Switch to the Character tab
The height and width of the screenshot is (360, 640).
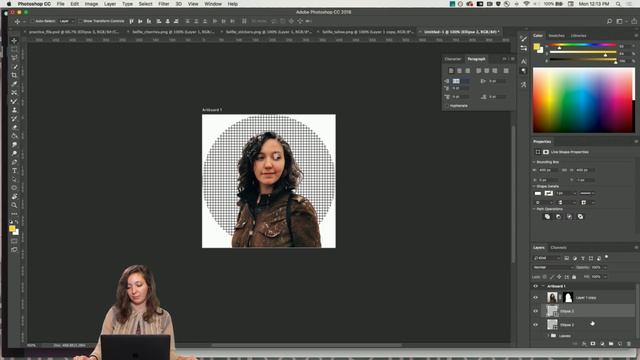click(453, 59)
